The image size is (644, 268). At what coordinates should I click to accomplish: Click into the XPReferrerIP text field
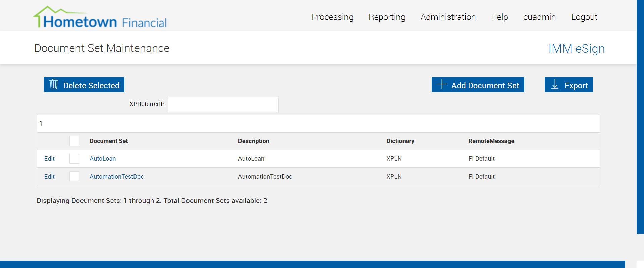[x=223, y=105]
